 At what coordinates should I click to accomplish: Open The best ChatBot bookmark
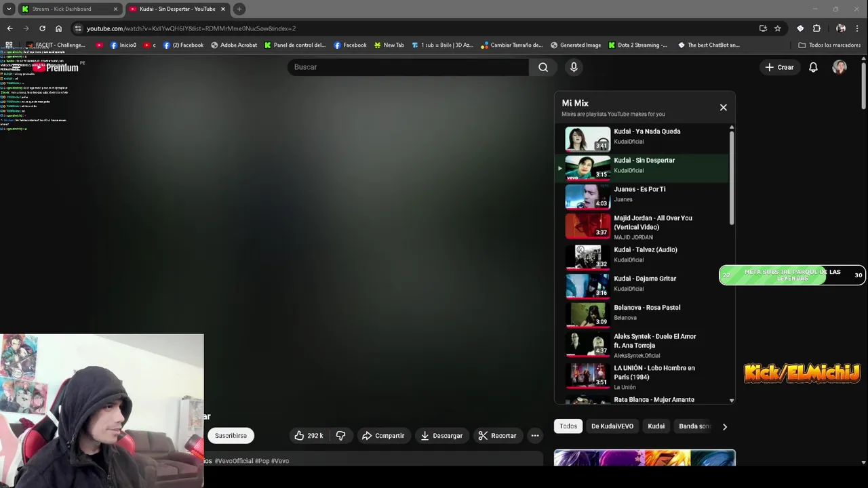pyautogui.click(x=709, y=45)
